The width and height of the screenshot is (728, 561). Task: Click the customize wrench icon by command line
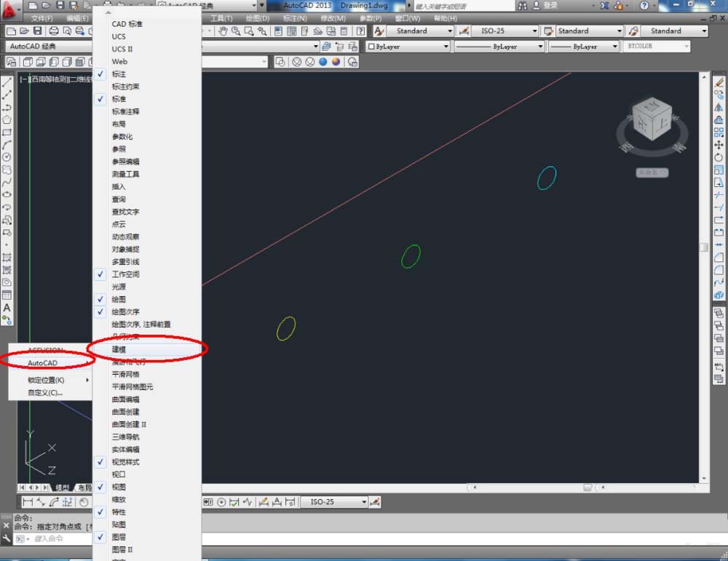[x=6, y=538]
